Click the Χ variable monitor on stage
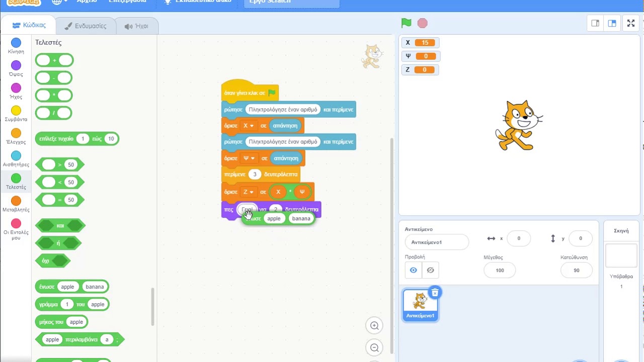The height and width of the screenshot is (362, 644). (420, 43)
